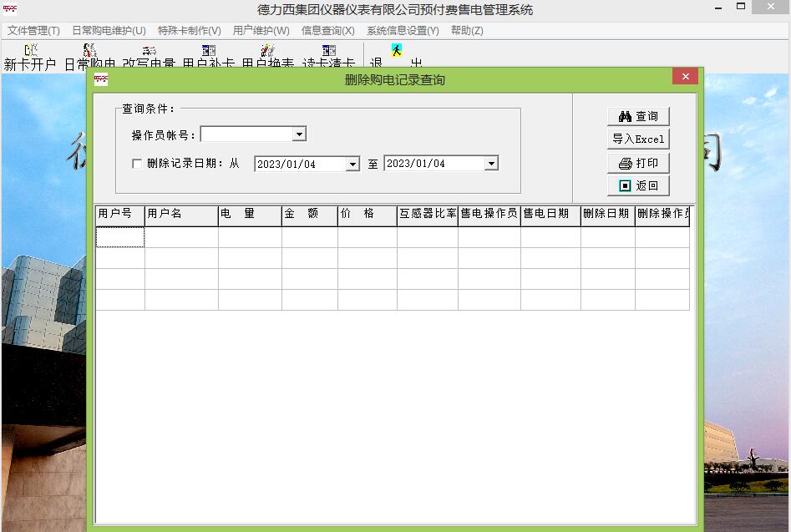Open the start date picker dropdown
The height and width of the screenshot is (532, 791).
(352, 165)
